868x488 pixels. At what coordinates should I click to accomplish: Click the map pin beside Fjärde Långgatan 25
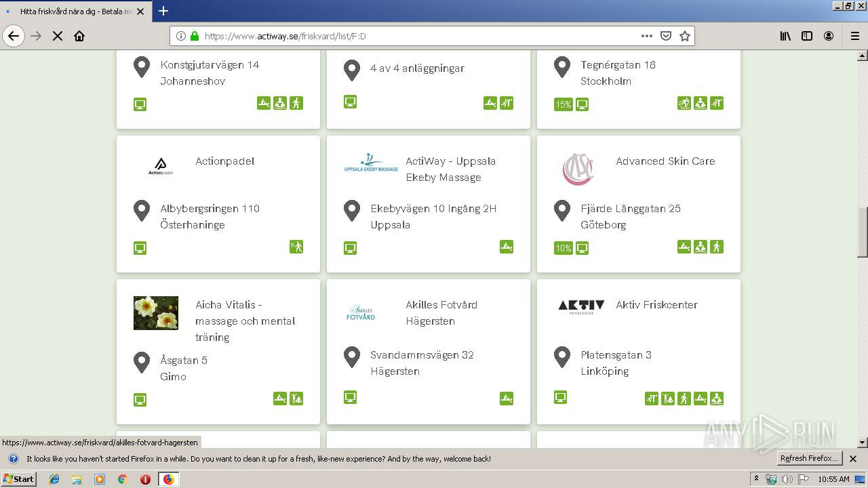(x=562, y=211)
